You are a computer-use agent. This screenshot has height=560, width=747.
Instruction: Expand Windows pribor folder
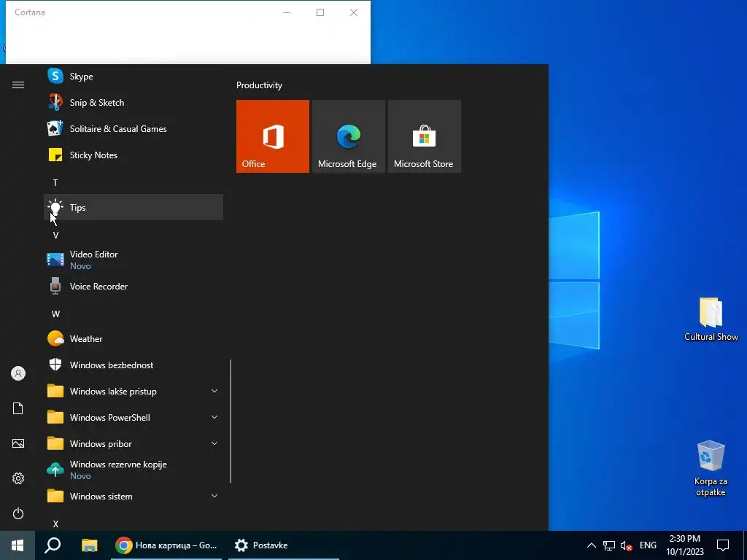coord(133,443)
